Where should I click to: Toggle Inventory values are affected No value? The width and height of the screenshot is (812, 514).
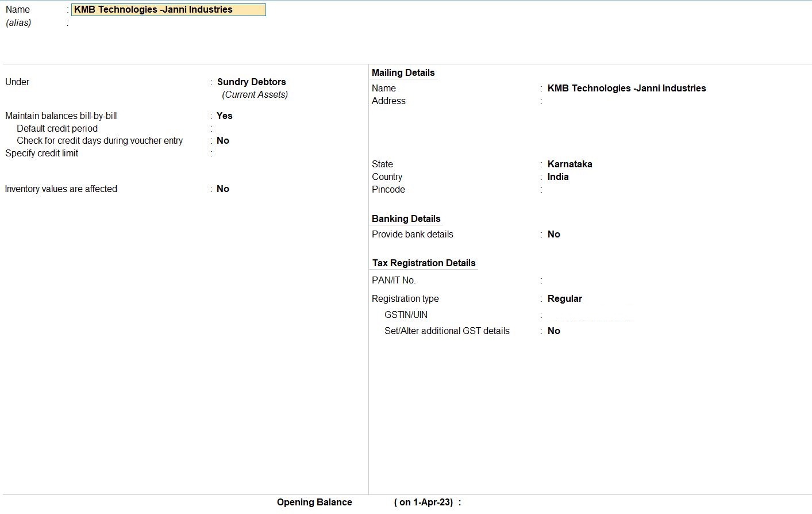click(x=223, y=189)
